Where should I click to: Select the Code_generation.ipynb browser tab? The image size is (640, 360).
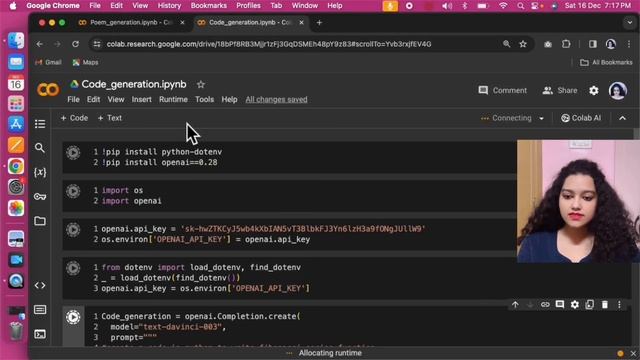click(x=249, y=22)
